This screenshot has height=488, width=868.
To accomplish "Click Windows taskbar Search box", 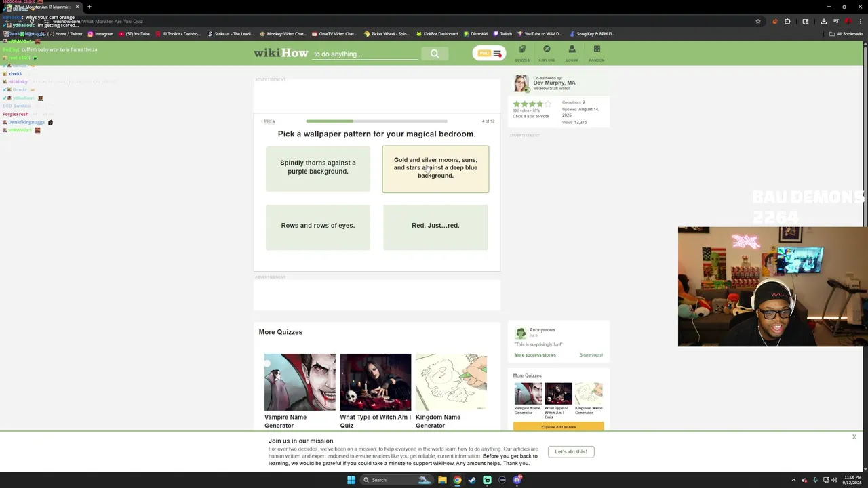I will (397, 480).
